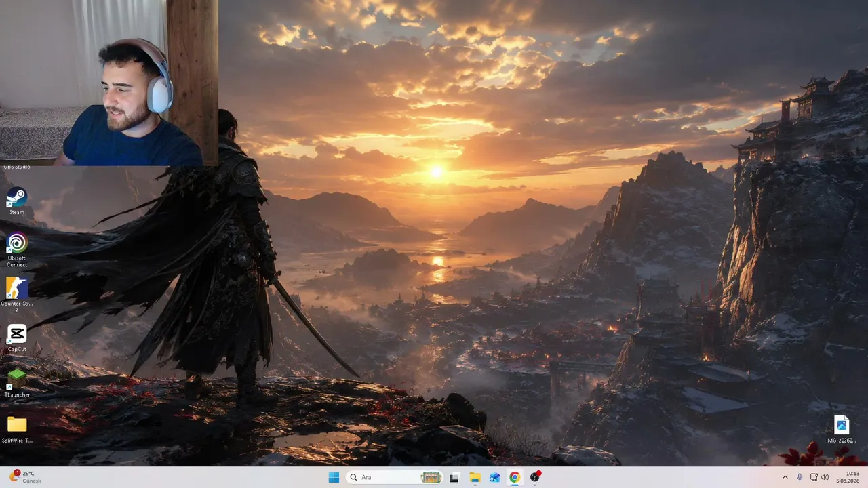Screen dimensions: 868x488
Task: Open the volume control speaker icon
Action: (x=825, y=477)
